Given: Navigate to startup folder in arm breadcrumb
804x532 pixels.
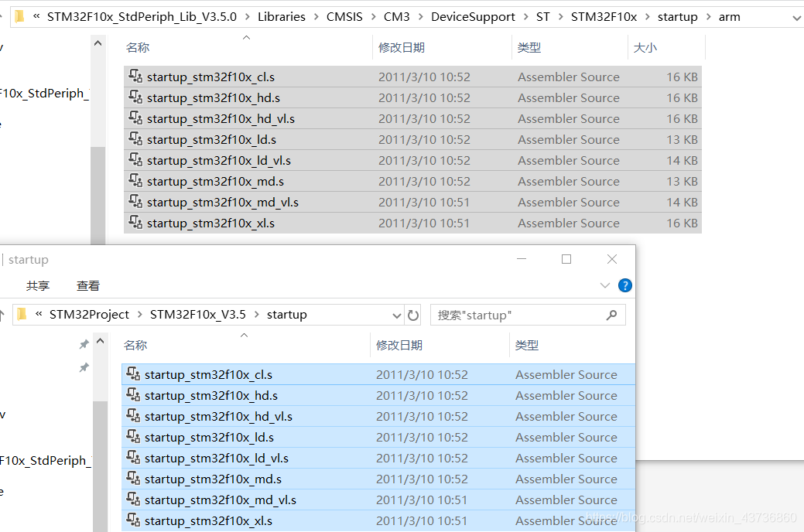Looking at the screenshot, I should (x=677, y=17).
